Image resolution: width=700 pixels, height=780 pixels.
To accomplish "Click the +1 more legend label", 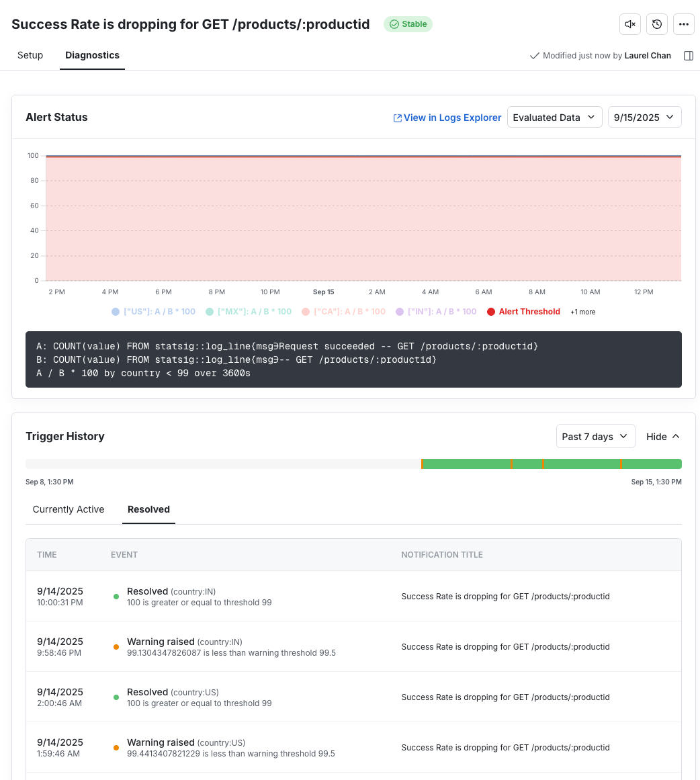I will pos(582,312).
